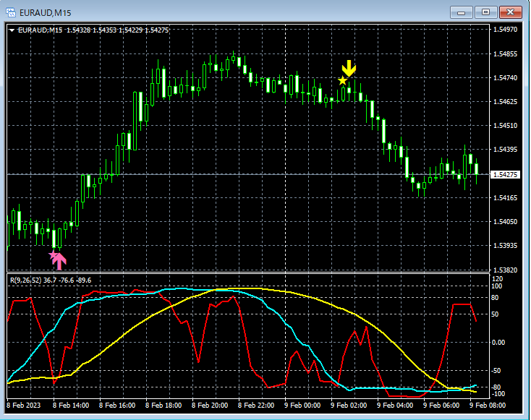Close the EURAUD,M15 chart window
The height and width of the screenshot is (420, 531).
(511, 12)
